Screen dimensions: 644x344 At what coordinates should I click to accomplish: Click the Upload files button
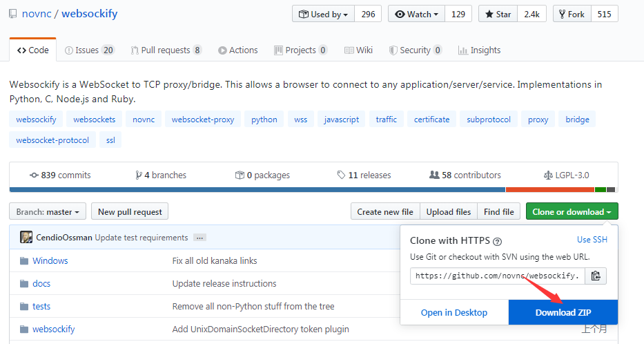coord(449,211)
